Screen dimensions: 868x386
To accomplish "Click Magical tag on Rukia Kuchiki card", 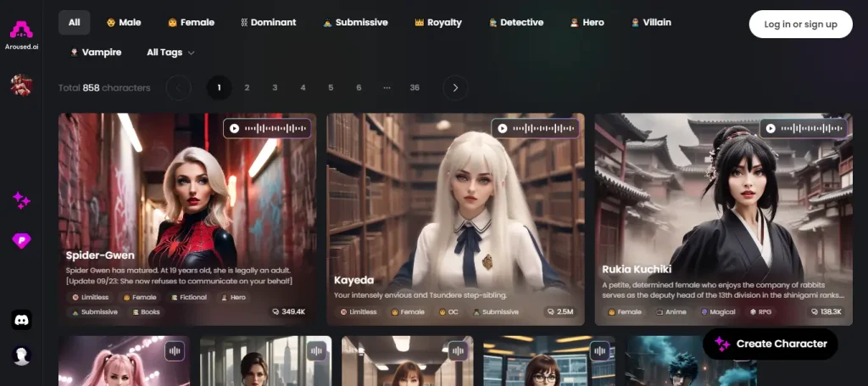I will coord(719,312).
